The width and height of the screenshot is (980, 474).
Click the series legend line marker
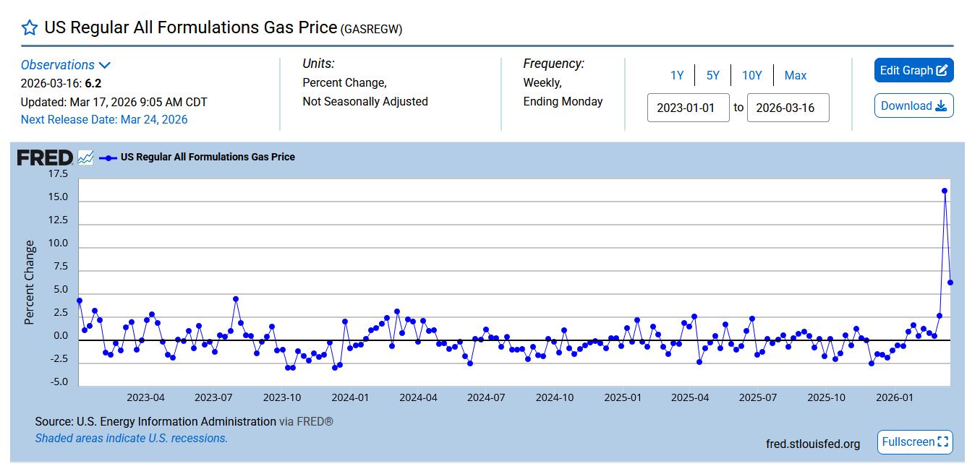[108, 158]
